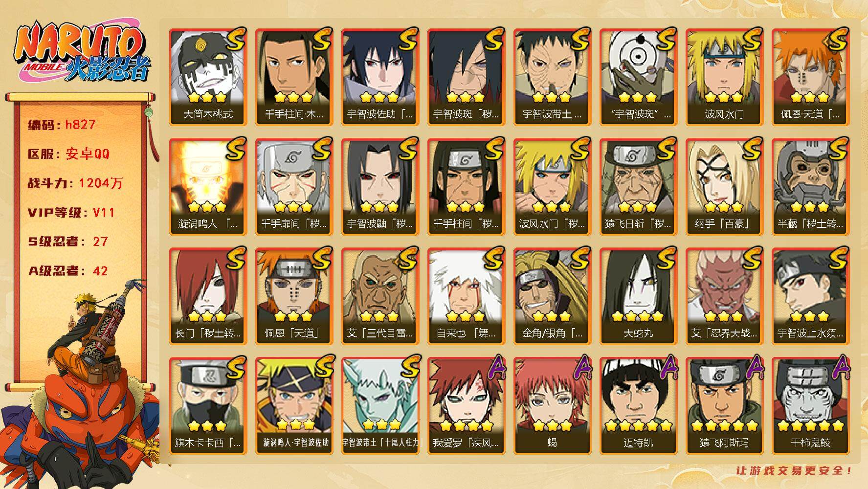Screen dimensions: 868x489
Task: Click the 佩恩「天道」 card in the third row
Action: (x=294, y=296)
